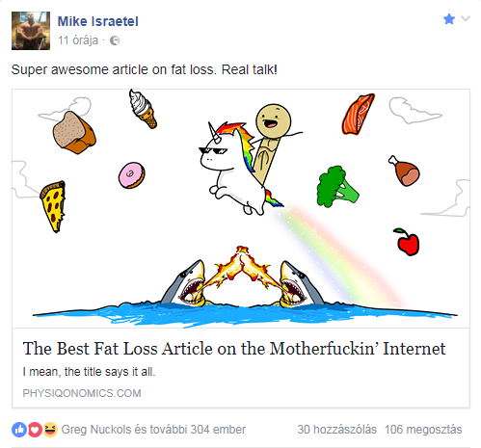Open the Greg Nuckols reactions list
481x448 pixels.
pyautogui.click(x=153, y=430)
